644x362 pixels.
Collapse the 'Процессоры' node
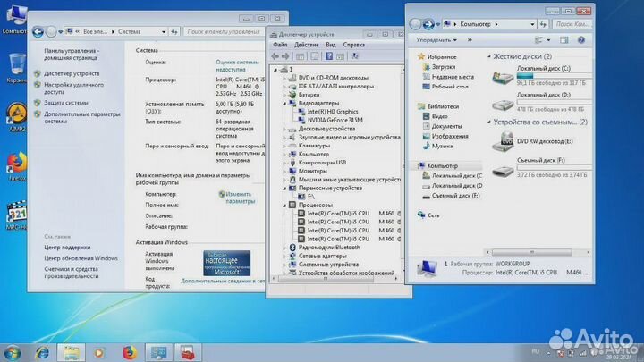coord(284,206)
